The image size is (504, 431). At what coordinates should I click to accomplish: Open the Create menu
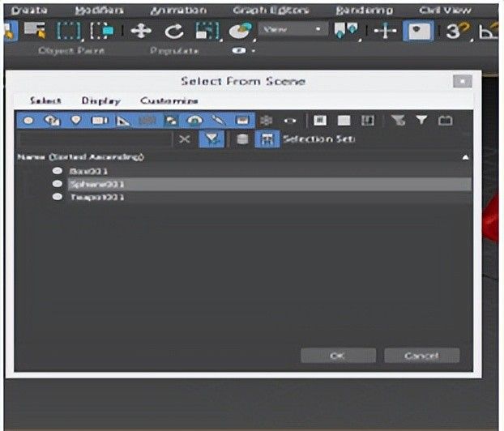click(29, 11)
